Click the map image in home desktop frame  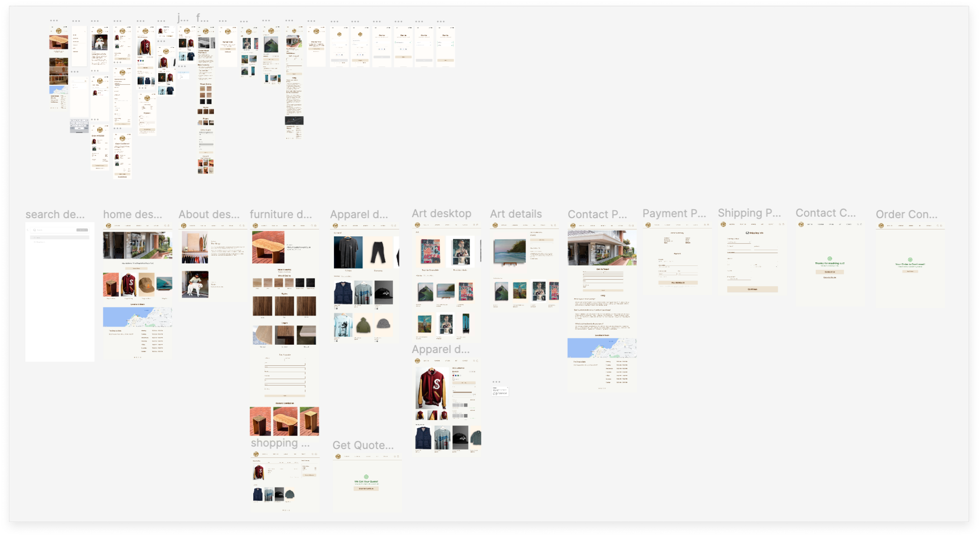coord(137,317)
